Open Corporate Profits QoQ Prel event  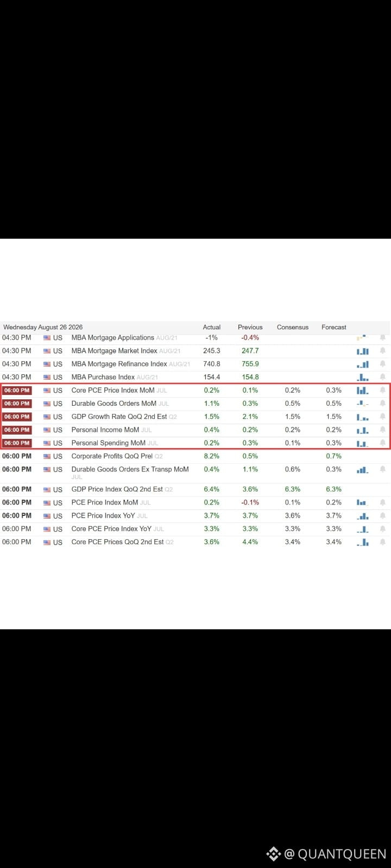pos(112,456)
